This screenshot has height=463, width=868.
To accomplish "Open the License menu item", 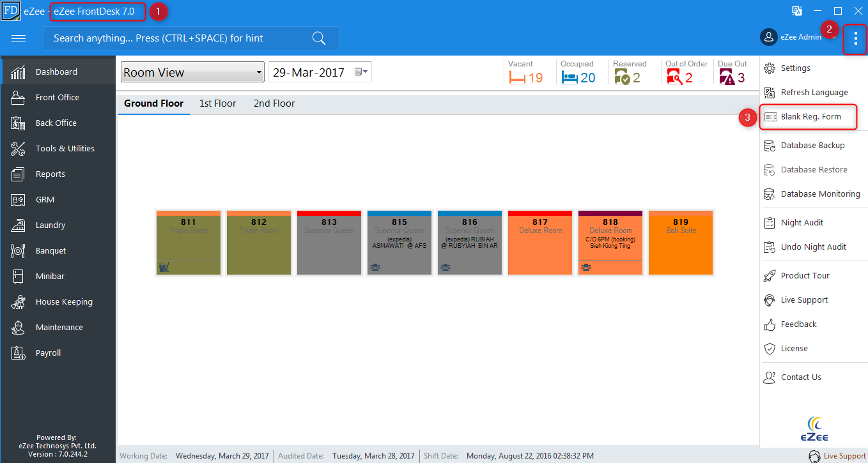I will 814,349.
